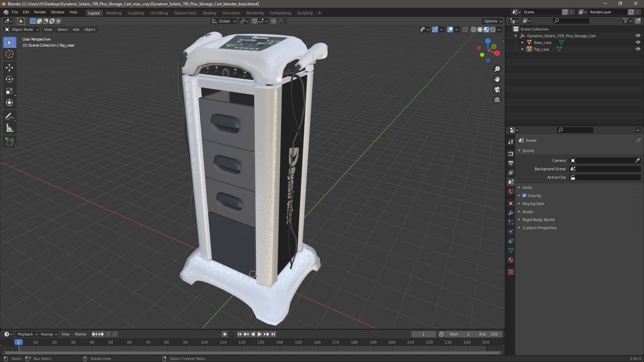The height and width of the screenshot is (362, 644).
Task: Switch perspective/orthographic grid icon
Action: click(x=497, y=100)
